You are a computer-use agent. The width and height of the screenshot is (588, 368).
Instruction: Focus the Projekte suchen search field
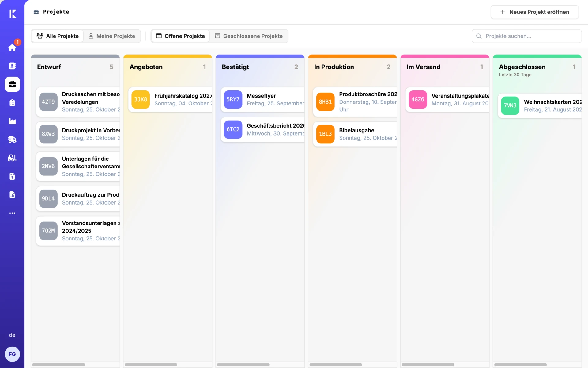pyautogui.click(x=526, y=36)
